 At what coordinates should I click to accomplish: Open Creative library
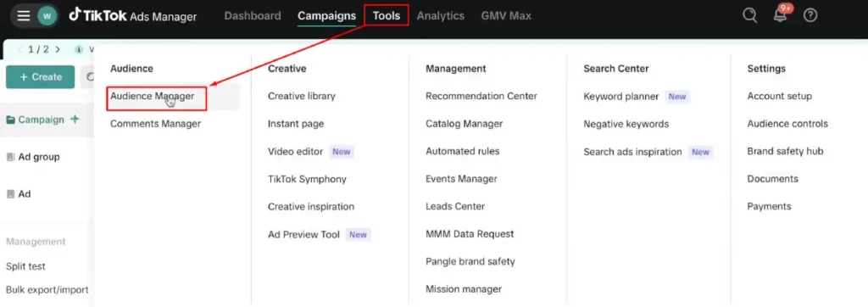click(x=302, y=96)
